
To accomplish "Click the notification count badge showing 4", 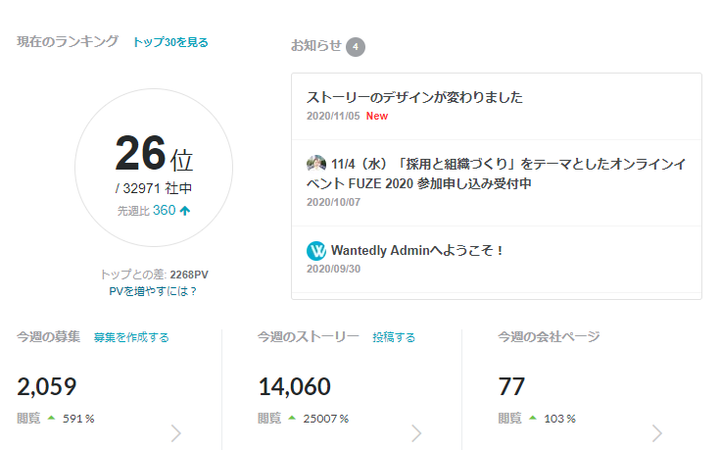I will coord(356,46).
